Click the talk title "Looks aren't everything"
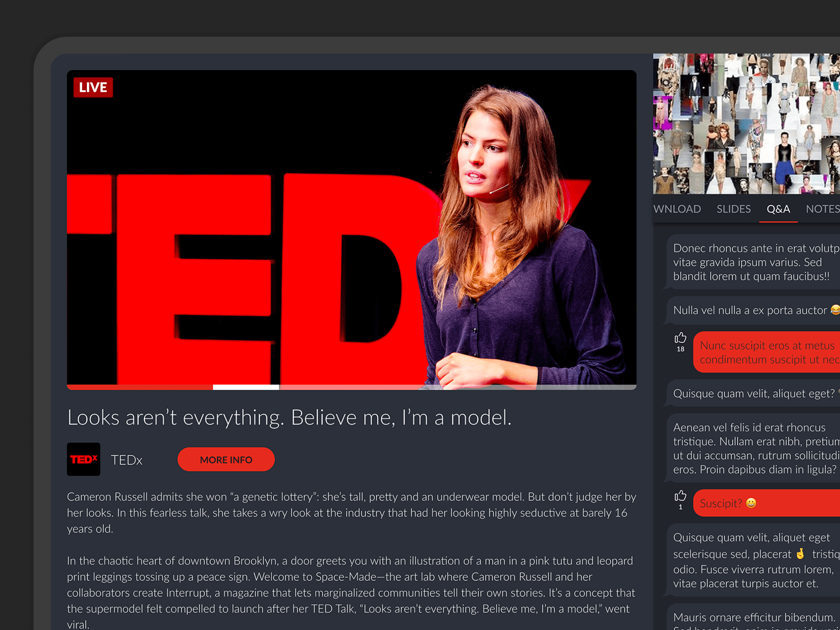Image resolution: width=840 pixels, height=630 pixels. [x=289, y=418]
